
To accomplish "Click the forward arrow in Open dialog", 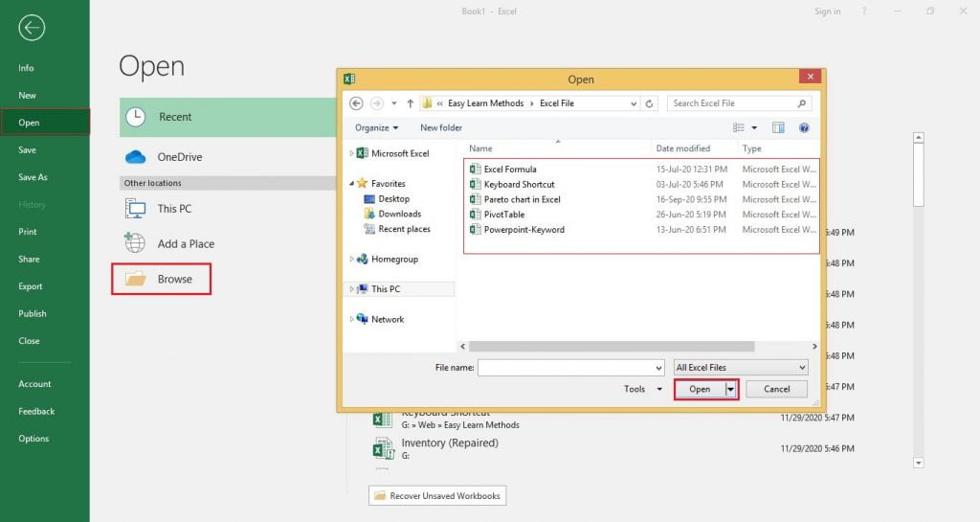I will pyautogui.click(x=376, y=103).
